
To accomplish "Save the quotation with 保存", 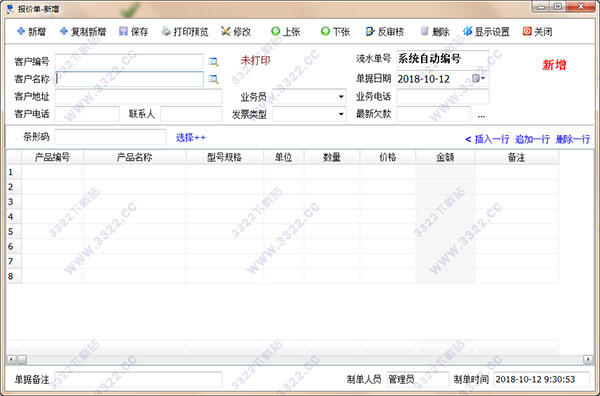I will [x=134, y=32].
